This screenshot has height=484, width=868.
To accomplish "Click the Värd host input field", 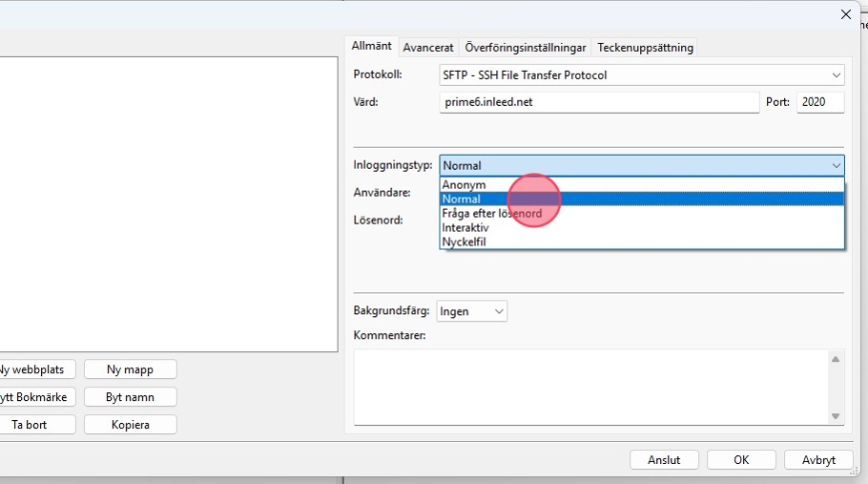I will point(599,102).
